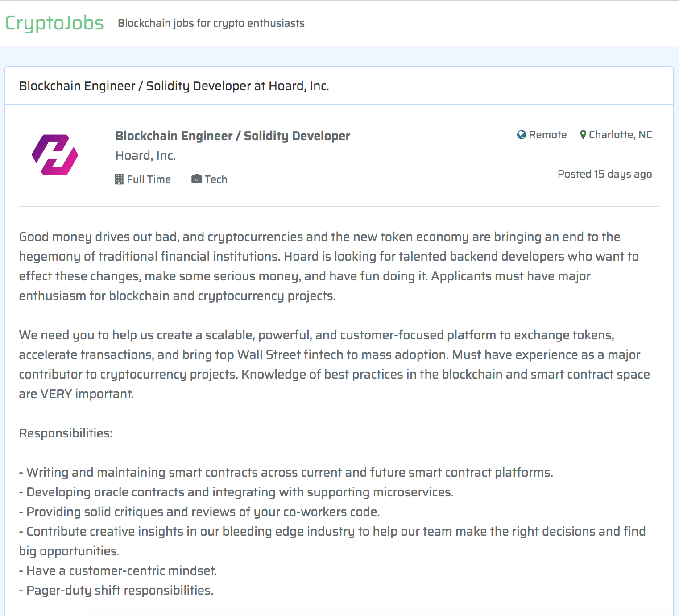
Task: Select the card header job title
Action: coord(174,86)
